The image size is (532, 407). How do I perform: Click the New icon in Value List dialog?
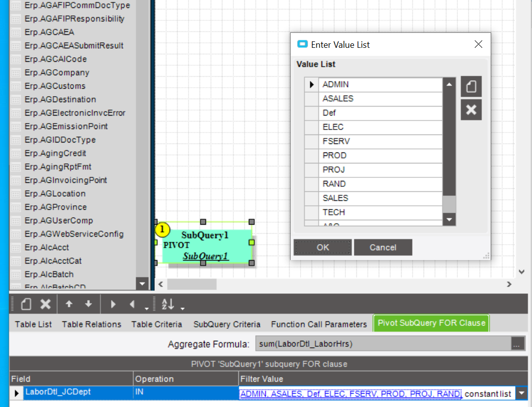471,87
